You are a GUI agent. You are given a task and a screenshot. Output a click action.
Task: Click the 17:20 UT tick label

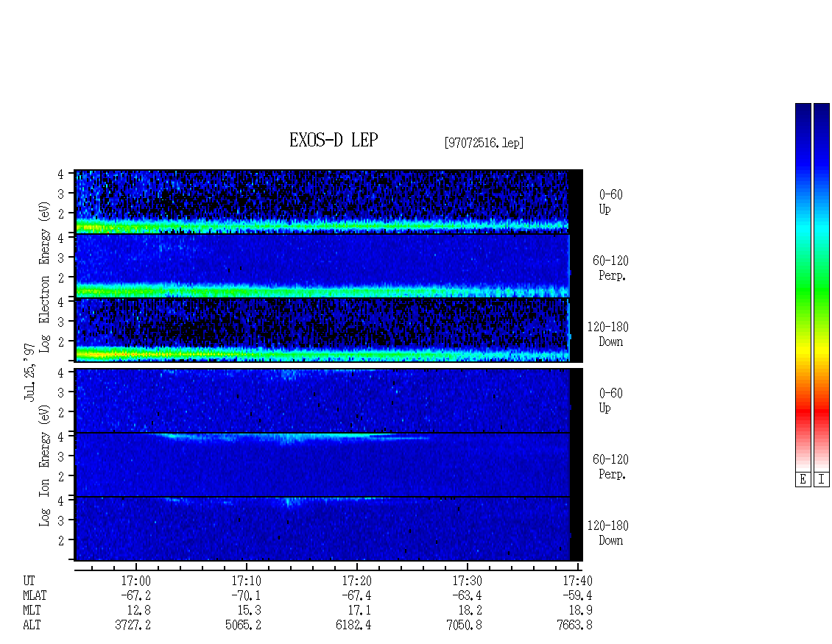pos(356,581)
